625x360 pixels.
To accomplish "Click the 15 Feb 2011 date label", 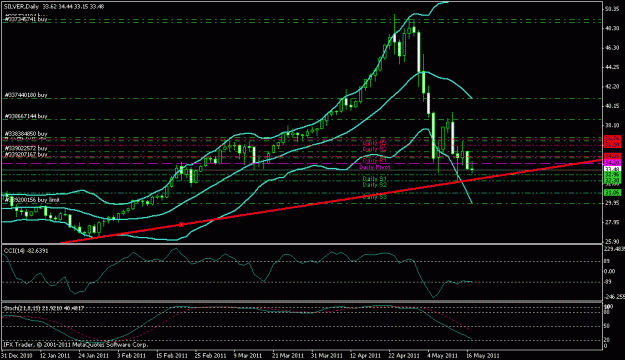I will (x=172, y=355).
